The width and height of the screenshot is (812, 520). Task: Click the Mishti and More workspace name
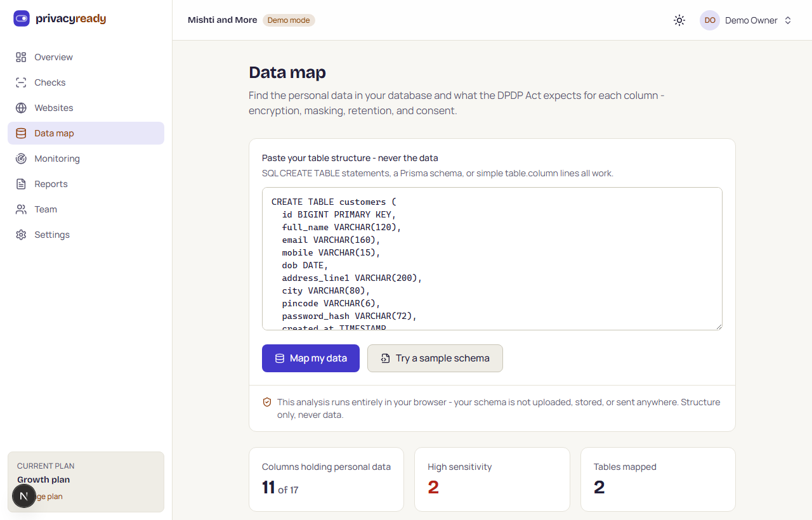[223, 20]
